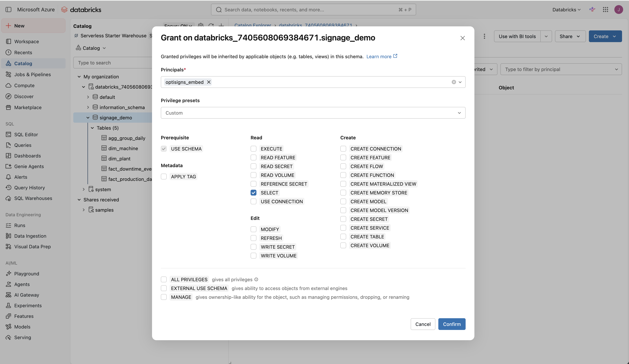Open Marketplace page
Viewport: 629px width, 364px height.
click(x=34, y=107)
